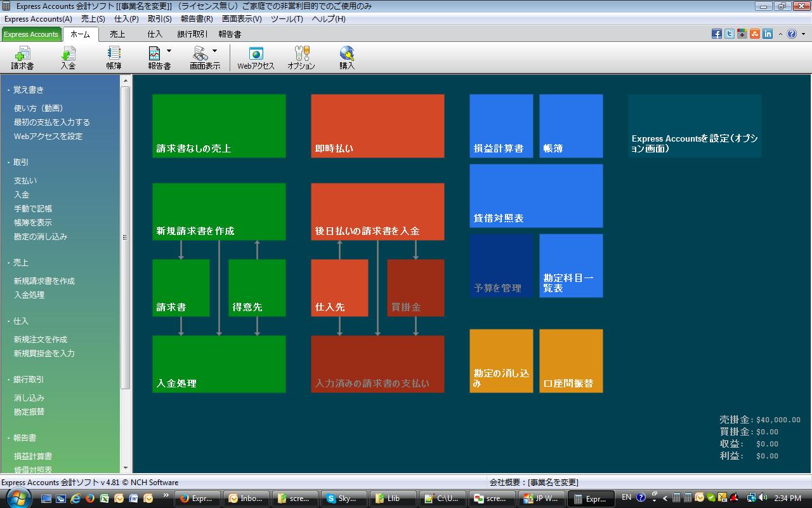
Task: Click Webアクセスを設定 sidebar link
Action: [48, 137]
